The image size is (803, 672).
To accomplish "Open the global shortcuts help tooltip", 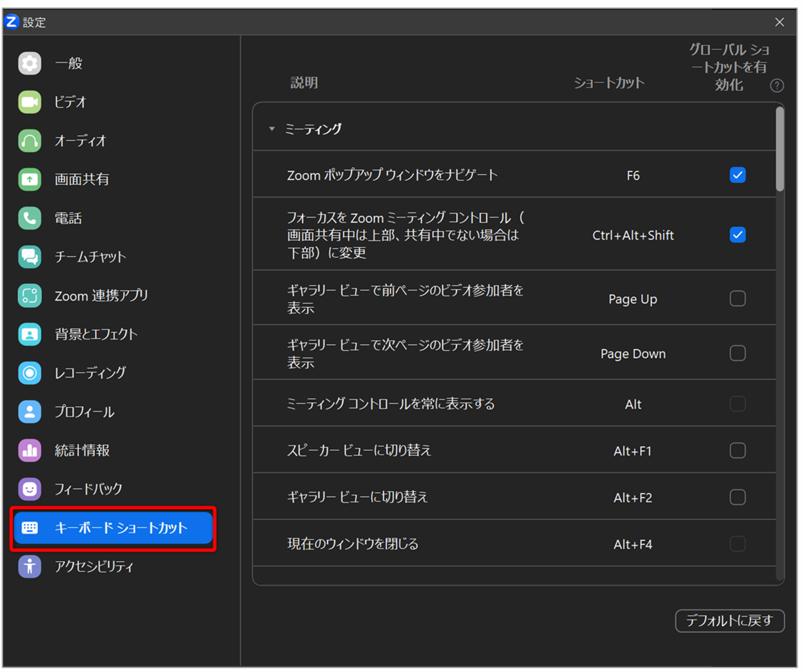I will pyautogui.click(x=776, y=86).
